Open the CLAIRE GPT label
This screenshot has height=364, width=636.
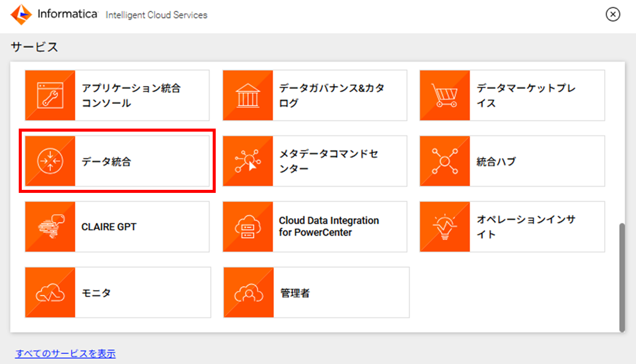click(x=109, y=227)
